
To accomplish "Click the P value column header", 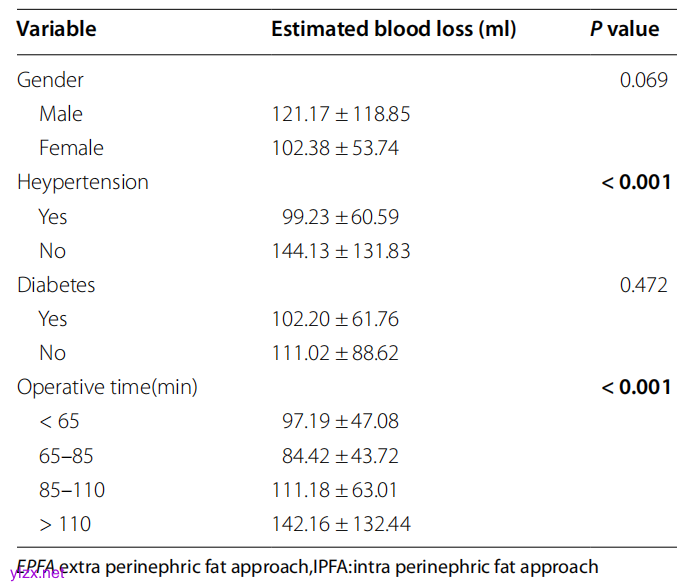I will pos(624,29).
